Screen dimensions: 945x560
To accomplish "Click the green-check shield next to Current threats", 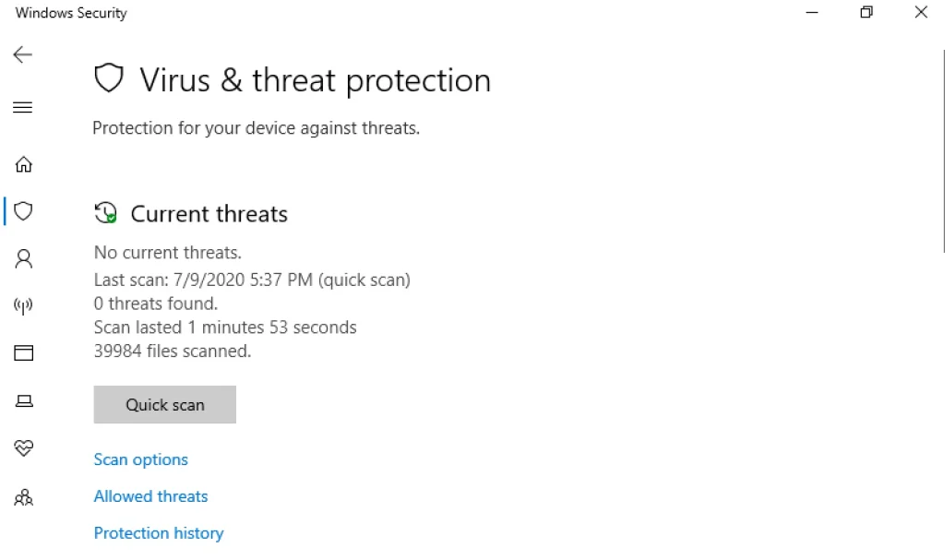I will [106, 212].
